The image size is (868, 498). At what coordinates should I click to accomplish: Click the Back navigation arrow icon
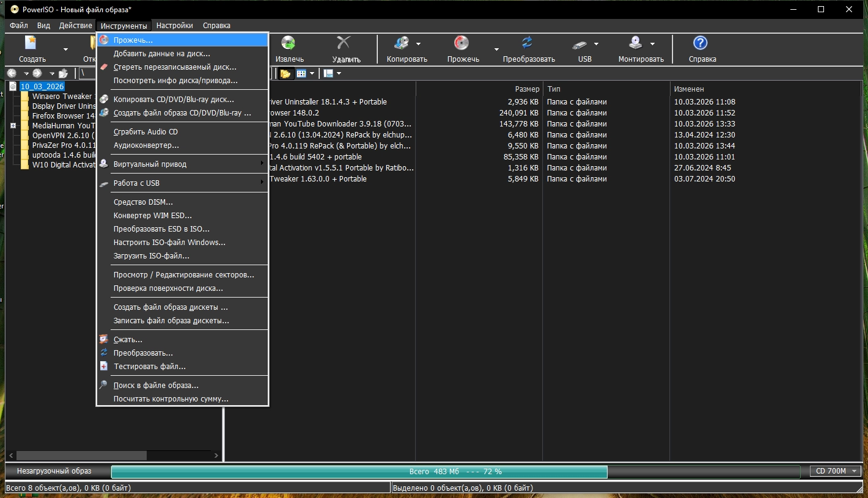(12, 73)
